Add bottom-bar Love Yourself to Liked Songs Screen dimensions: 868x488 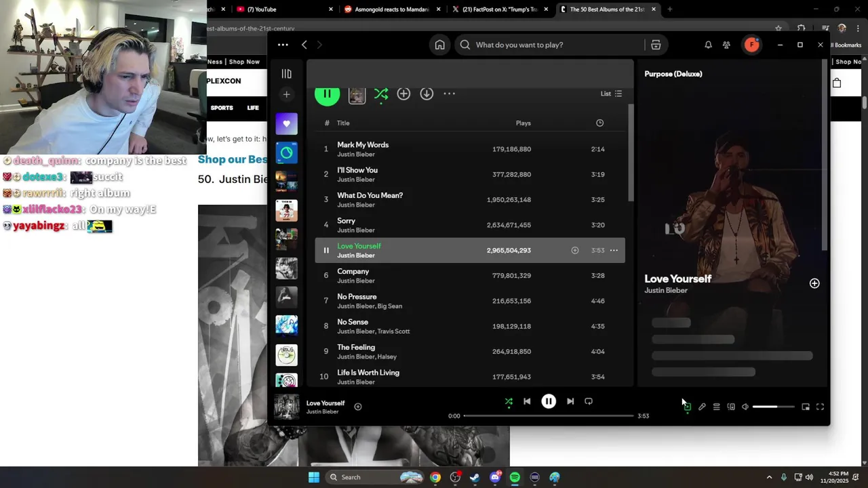click(x=358, y=407)
